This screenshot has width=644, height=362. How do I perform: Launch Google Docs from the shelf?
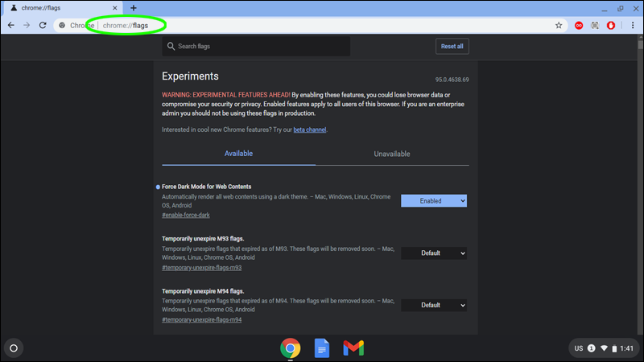pyautogui.click(x=322, y=348)
